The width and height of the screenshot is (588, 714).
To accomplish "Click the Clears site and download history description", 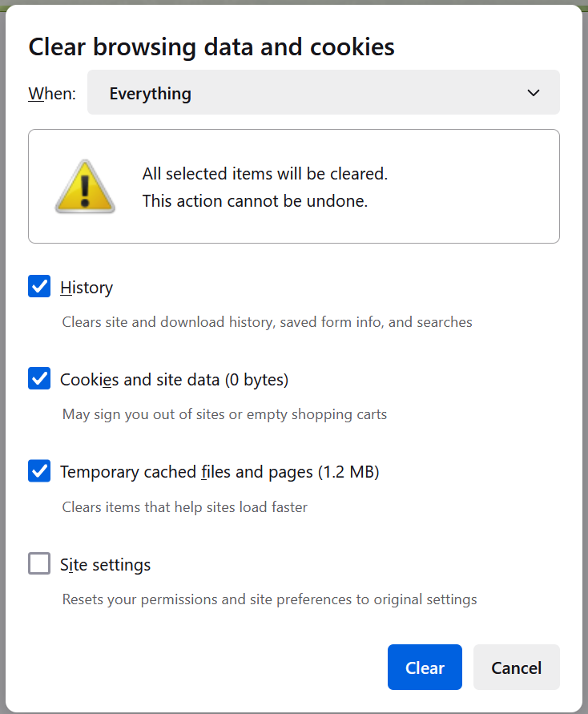I will point(267,322).
